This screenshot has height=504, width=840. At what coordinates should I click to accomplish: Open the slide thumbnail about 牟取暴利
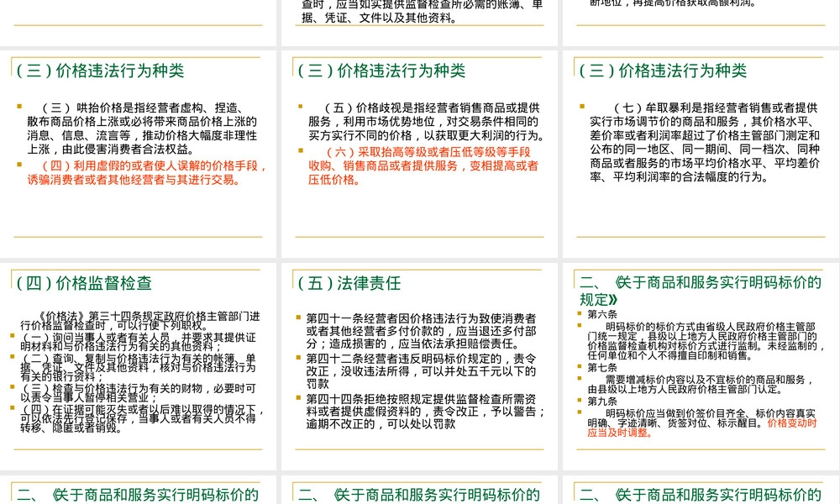click(x=701, y=154)
